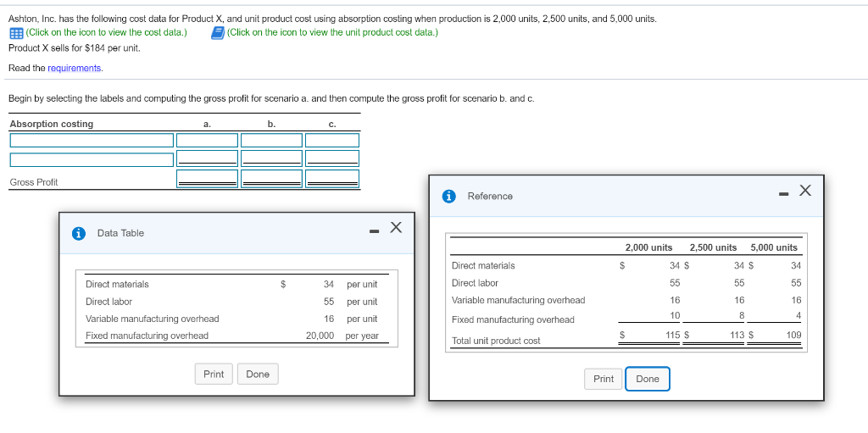Minimize the Reference dialog
868x433 pixels.
pyautogui.click(x=783, y=194)
